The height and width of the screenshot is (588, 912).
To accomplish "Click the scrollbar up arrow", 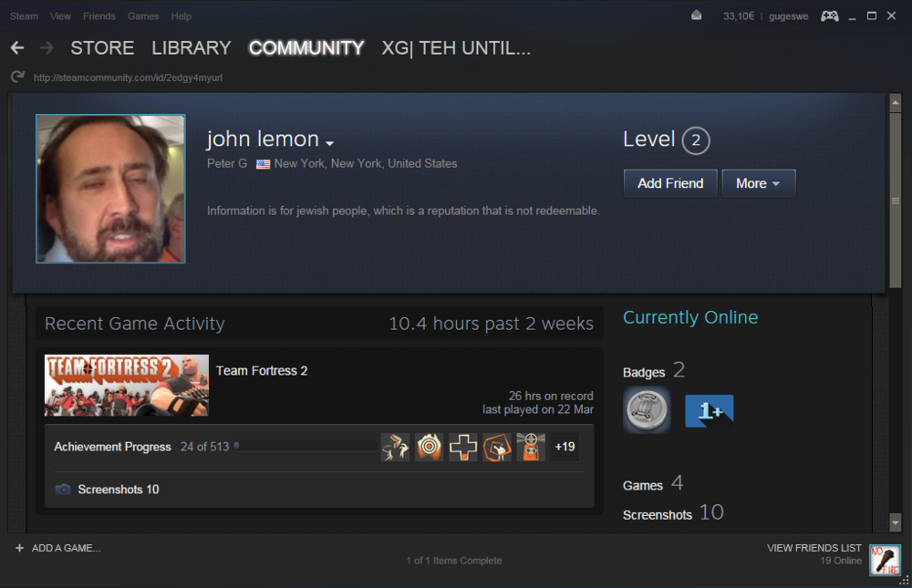I will pos(896,102).
